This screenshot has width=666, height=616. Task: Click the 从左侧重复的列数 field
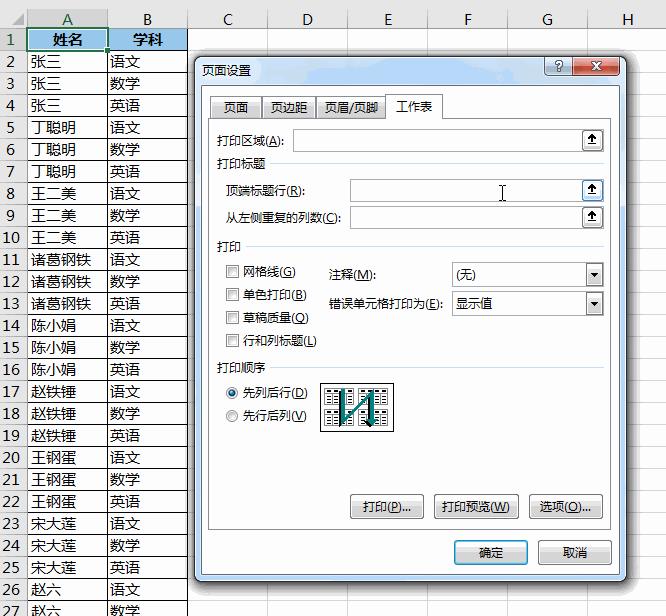point(466,218)
